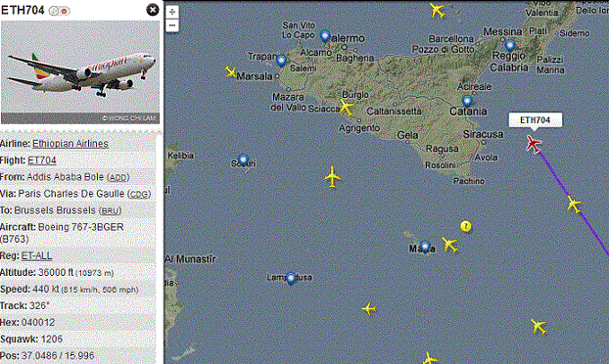The image size is (609, 364).
Task: Zoom in with the map plus button
Action: [x=172, y=12]
